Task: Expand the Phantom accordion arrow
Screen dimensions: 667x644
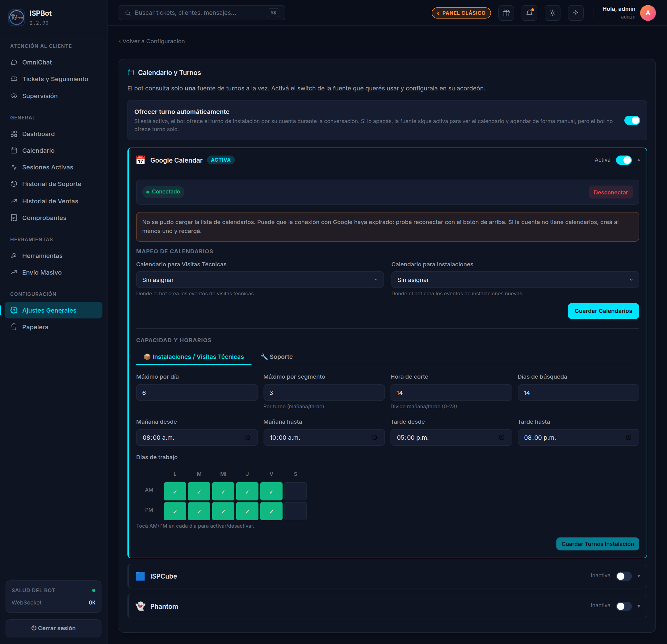Action: [x=639, y=606]
